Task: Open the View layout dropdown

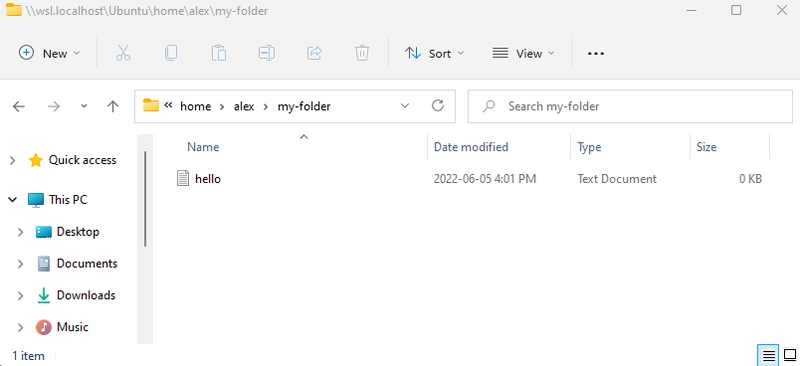Action: click(x=523, y=53)
